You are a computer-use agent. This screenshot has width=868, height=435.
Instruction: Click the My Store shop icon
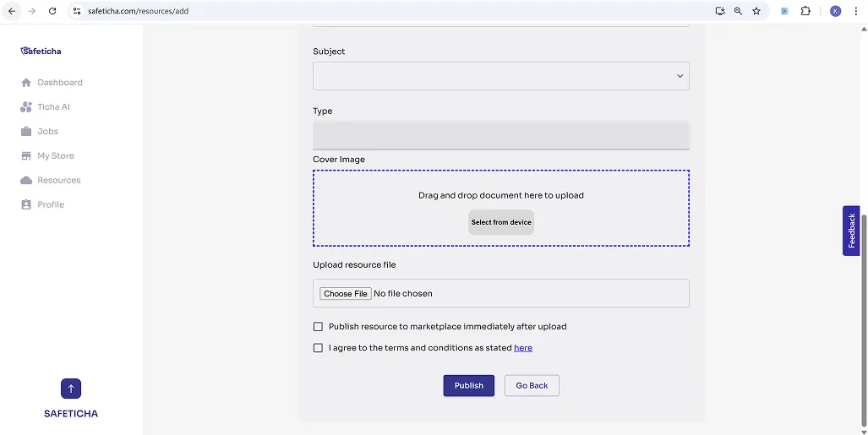coord(26,155)
